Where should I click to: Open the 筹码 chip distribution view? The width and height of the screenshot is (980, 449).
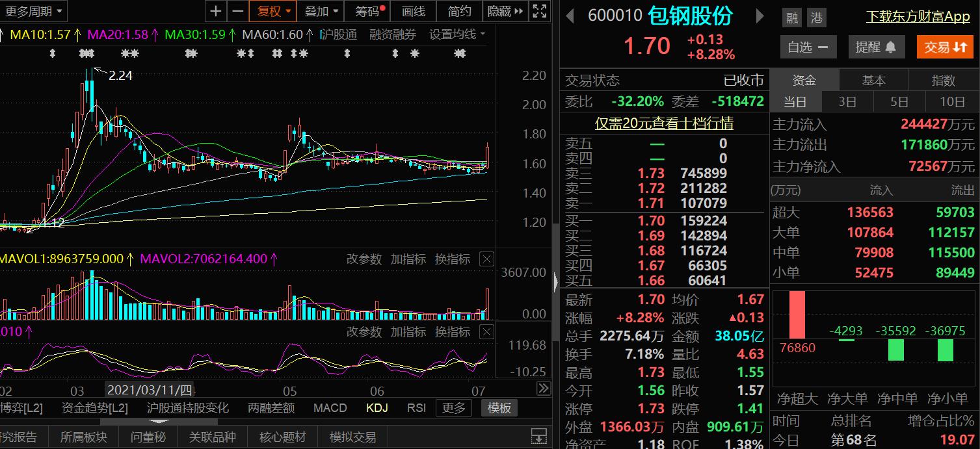tap(368, 11)
